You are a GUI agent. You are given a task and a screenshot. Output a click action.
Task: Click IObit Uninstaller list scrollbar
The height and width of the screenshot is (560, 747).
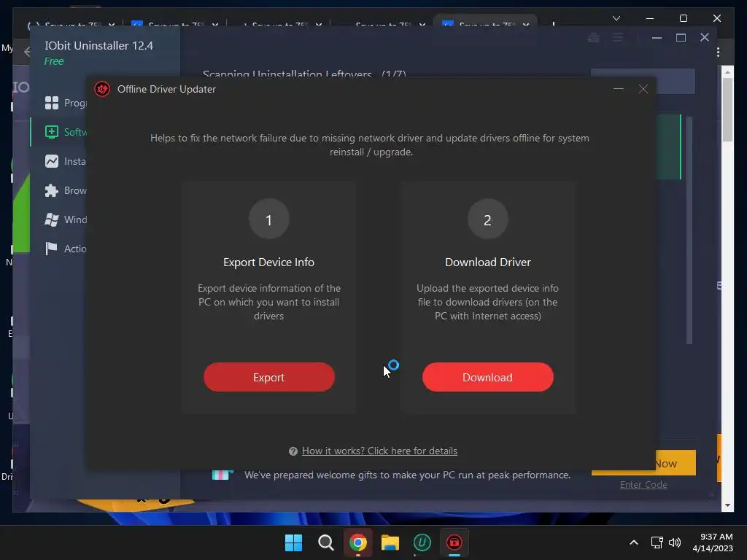[689, 230]
